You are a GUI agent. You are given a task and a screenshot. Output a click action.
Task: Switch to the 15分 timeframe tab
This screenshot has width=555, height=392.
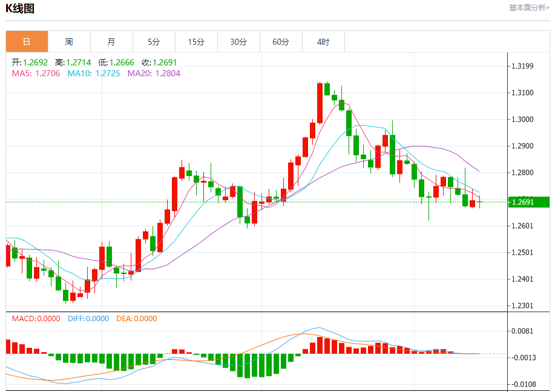pos(197,42)
